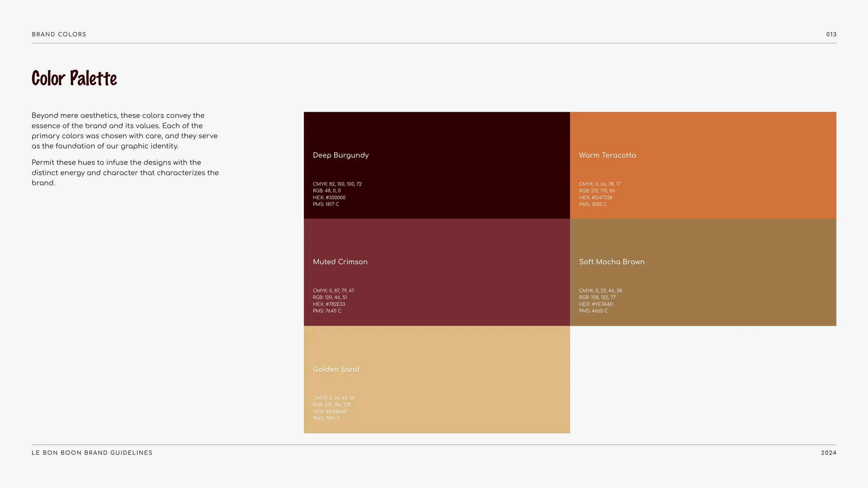The width and height of the screenshot is (868, 488).
Task: Click CMYK: 0, 66, 78, 17
Action: 599,184
